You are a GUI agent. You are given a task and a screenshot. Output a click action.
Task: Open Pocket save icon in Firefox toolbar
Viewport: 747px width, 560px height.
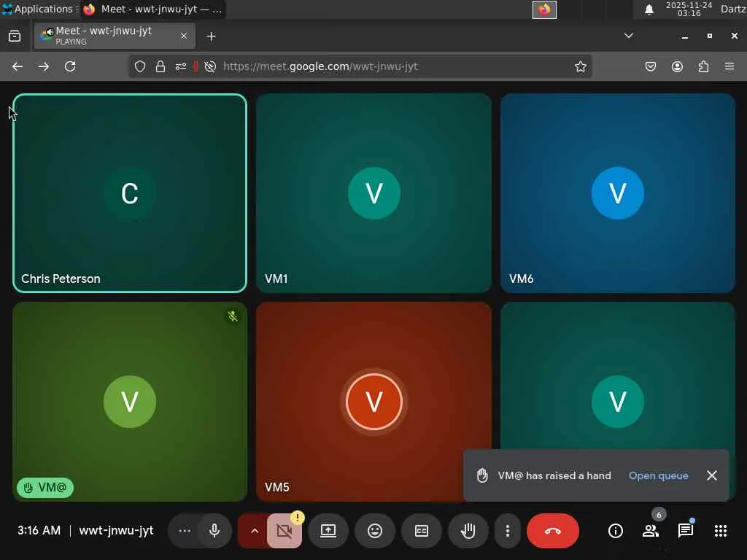coord(651,66)
